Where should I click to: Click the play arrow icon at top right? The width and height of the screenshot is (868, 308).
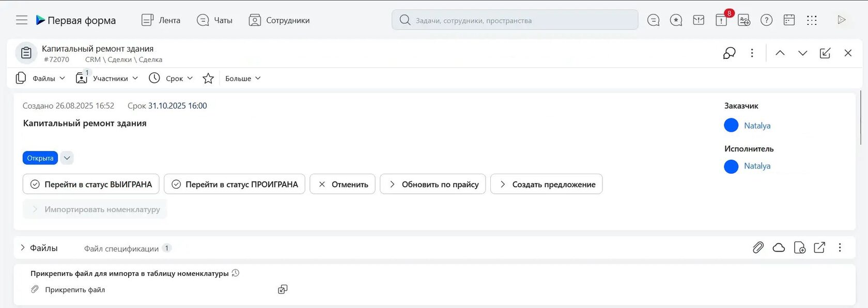click(x=842, y=20)
